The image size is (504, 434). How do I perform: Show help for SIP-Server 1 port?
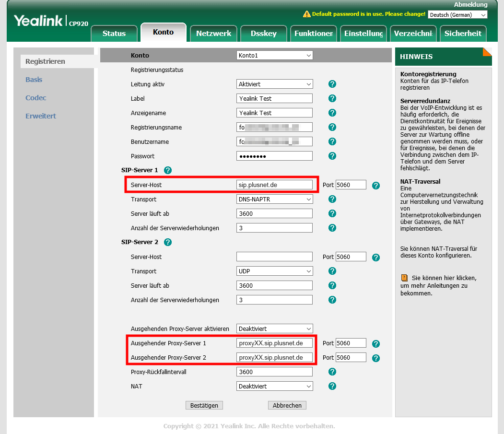(x=376, y=186)
